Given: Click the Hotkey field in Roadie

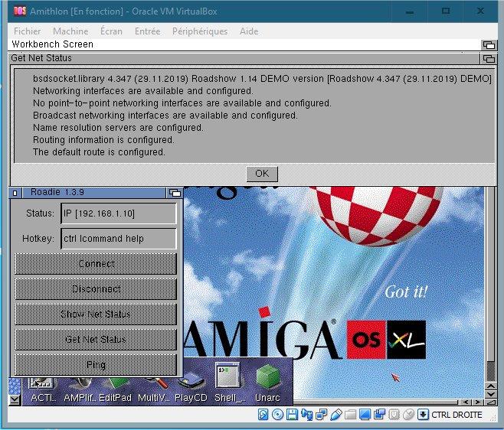Looking at the screenshot, I should tap(119, 238).
